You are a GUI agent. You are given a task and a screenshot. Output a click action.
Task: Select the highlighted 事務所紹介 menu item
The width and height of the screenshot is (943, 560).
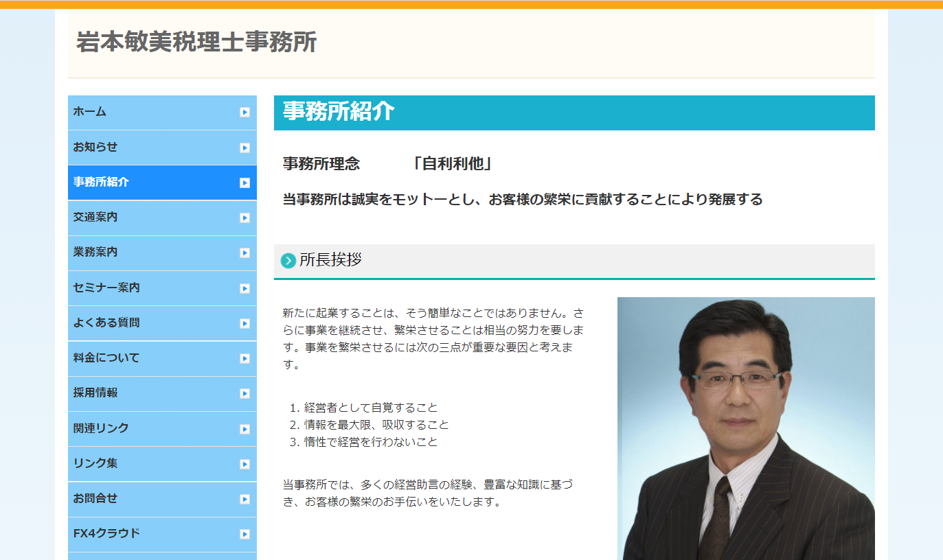click(x=162, y=183)
